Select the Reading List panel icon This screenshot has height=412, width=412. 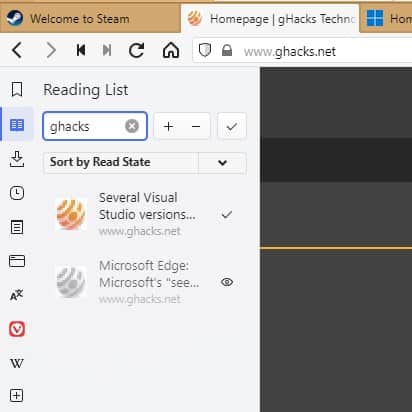click(x=17, y=125)
